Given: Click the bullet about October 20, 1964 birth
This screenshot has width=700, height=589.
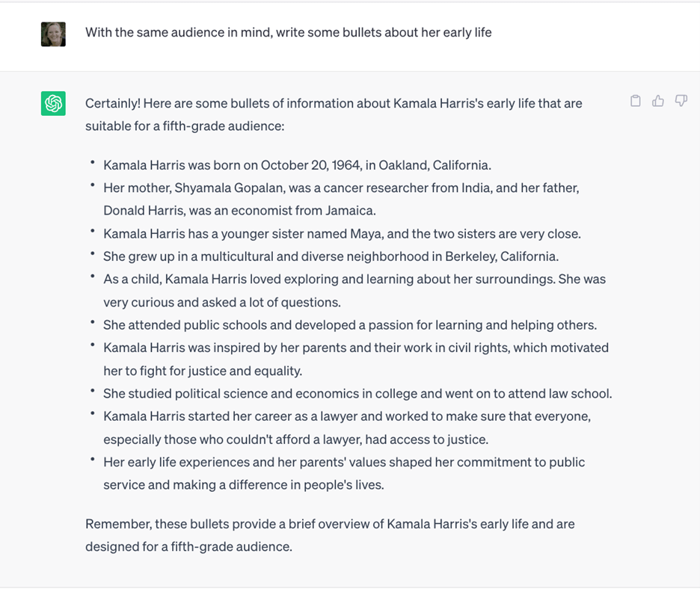Looking at the screenshot, I should point(297,165).
